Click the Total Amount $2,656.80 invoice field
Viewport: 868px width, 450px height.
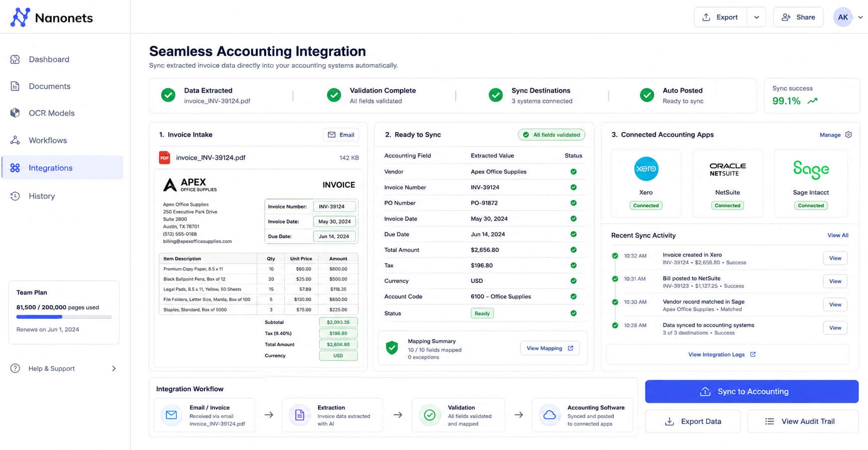[338, 344]
